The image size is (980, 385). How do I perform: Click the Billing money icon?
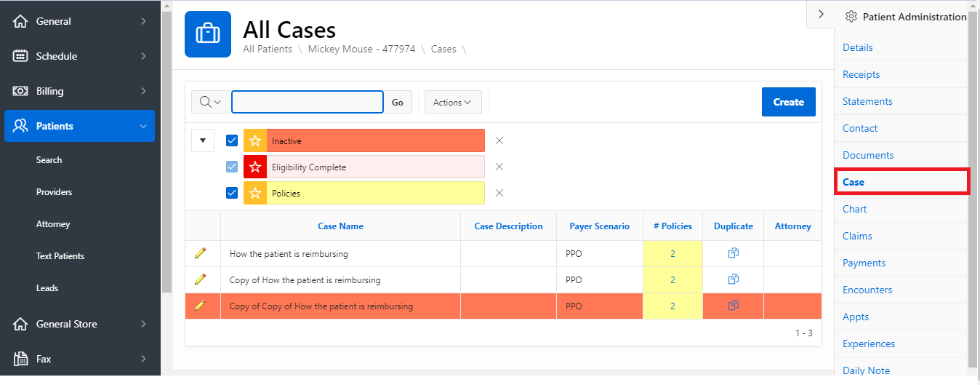(x=20, y=91)
